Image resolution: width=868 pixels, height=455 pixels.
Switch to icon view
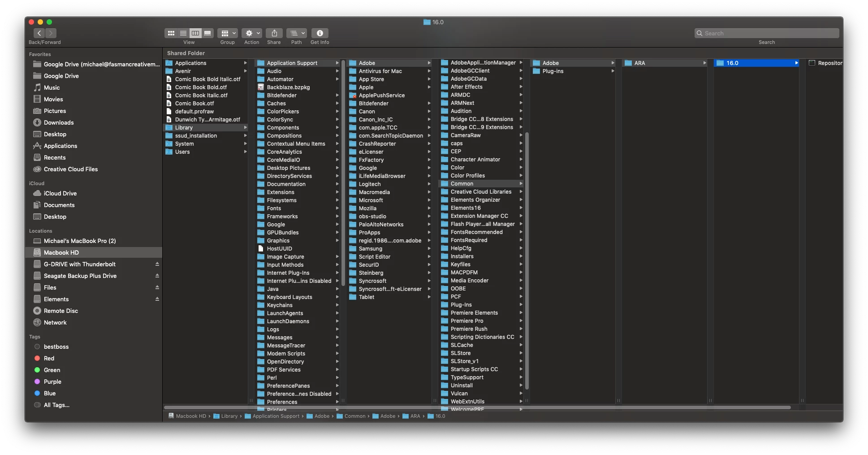[171, 33]
